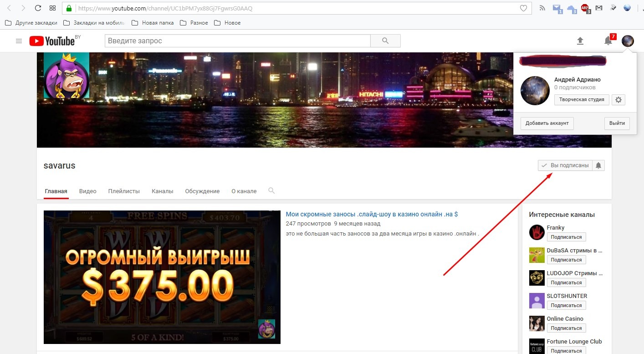The width and height of the screenshot is (644, 354).
Task: Toggle the "Вы подписаны" subscription button
Action: [x=565, y=165]
